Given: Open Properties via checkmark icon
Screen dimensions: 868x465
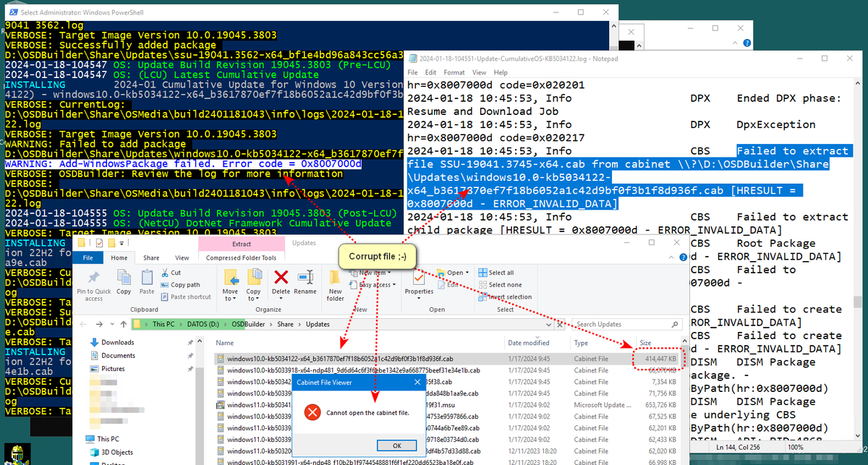Looking at the screenshot, I should tap(419, 278).
